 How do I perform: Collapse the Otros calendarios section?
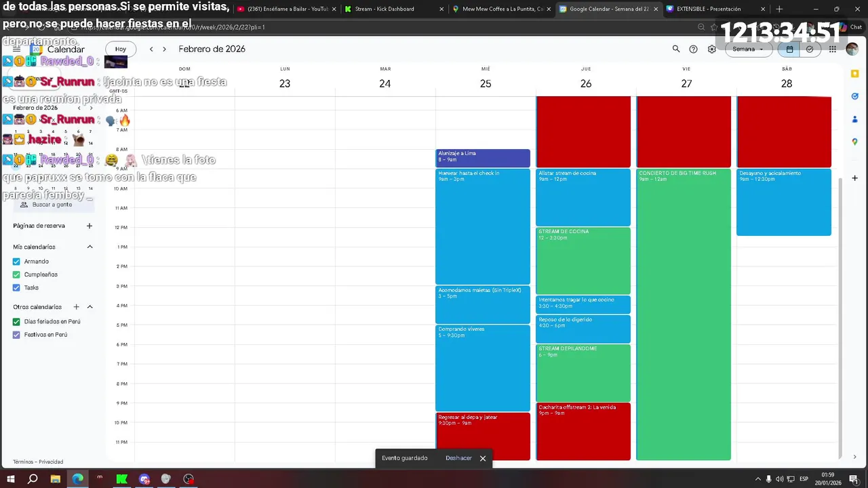coord(90,307)
